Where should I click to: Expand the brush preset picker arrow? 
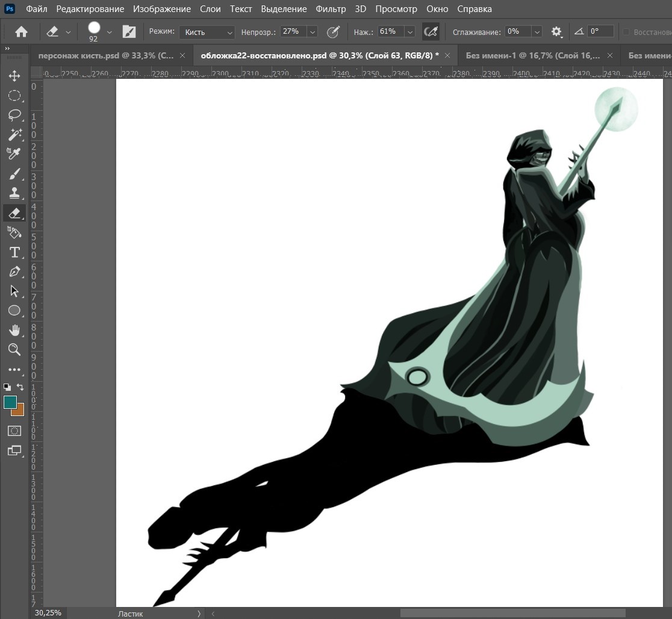click(109, 32)
